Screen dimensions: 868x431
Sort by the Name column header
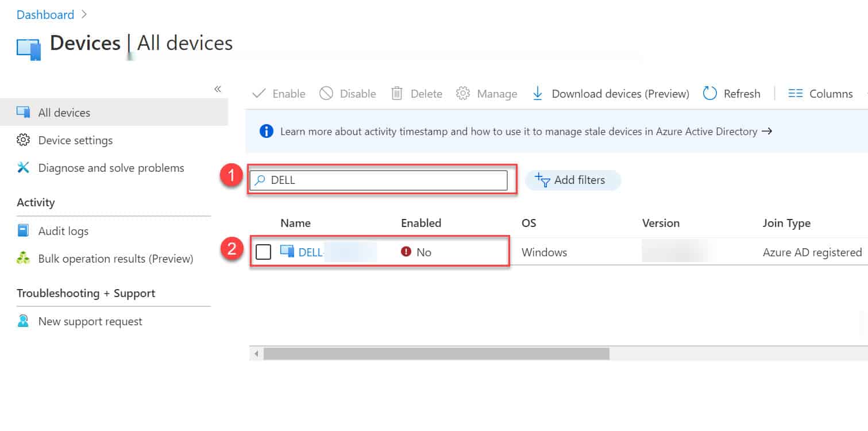(x=295, y=223)
